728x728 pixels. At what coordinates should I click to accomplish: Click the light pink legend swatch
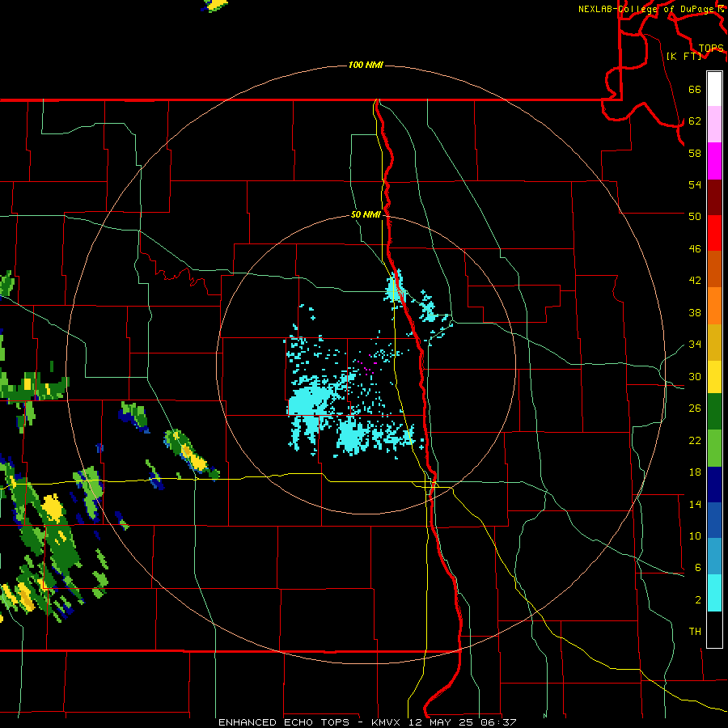[x=714, y=125]
